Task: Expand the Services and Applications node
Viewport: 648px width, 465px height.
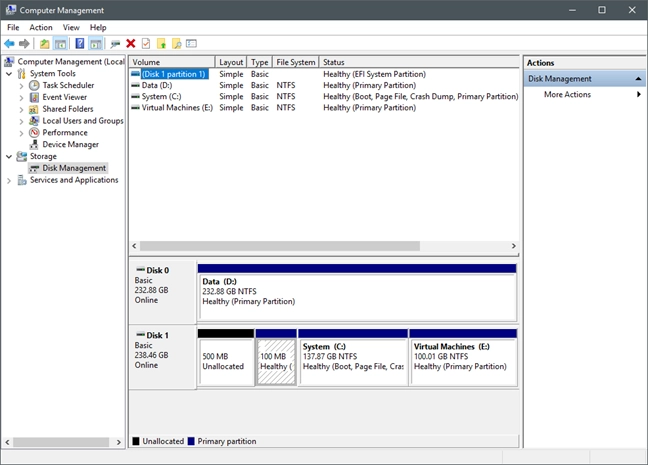Action: [x=9, y=181]
